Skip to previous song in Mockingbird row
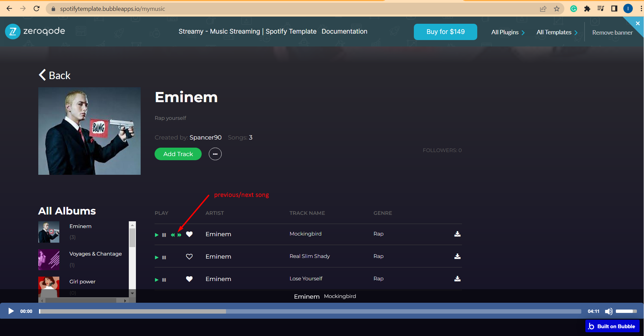644x336 pixels. tap(173, 235)
